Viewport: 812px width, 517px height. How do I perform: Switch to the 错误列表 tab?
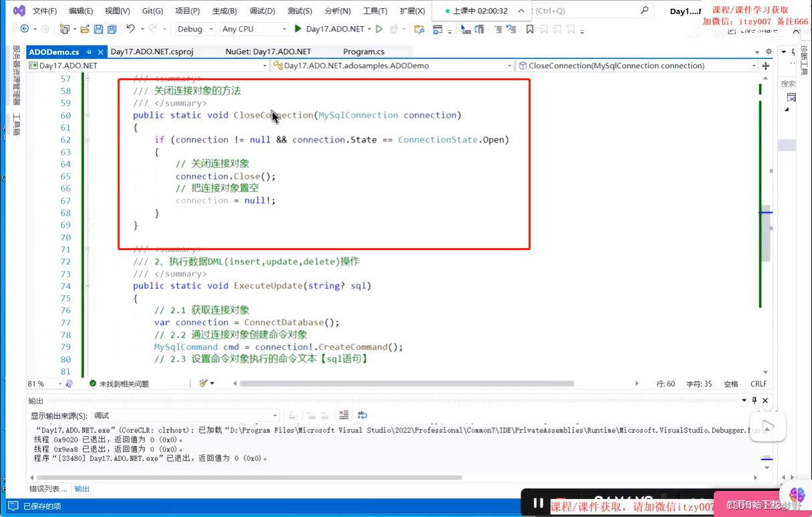tap(47, 489)
